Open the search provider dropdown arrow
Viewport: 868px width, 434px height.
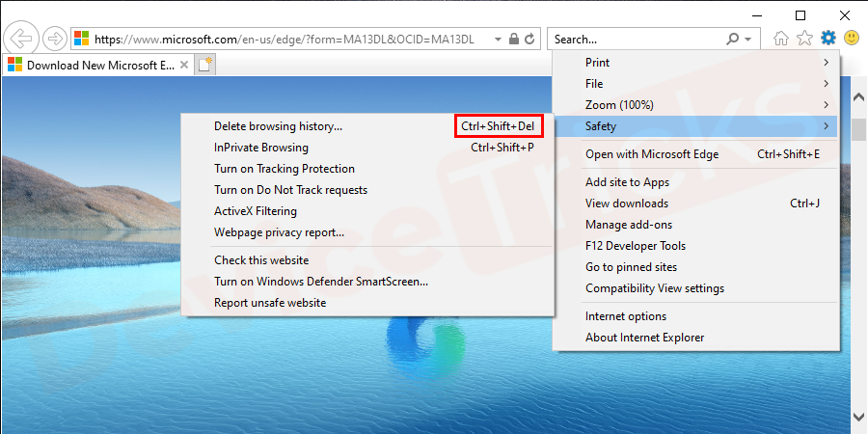(x=747, y=40)
